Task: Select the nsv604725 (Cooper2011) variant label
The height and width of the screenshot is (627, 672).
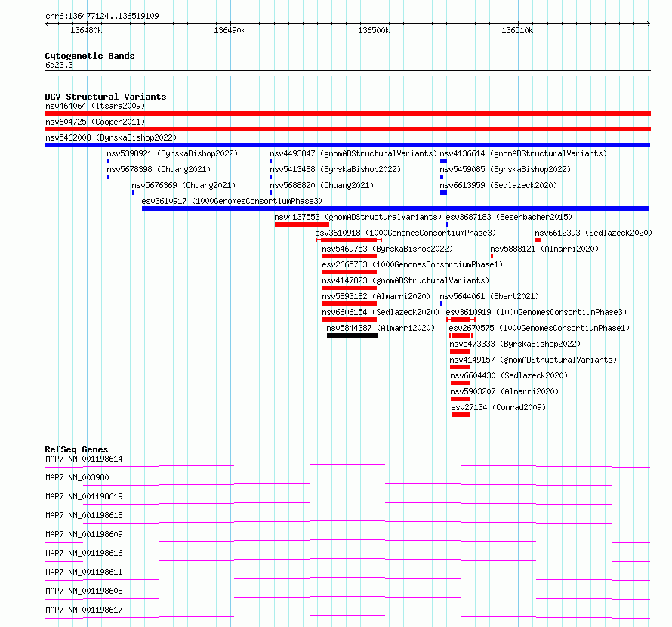Action: tap(95, 122)
